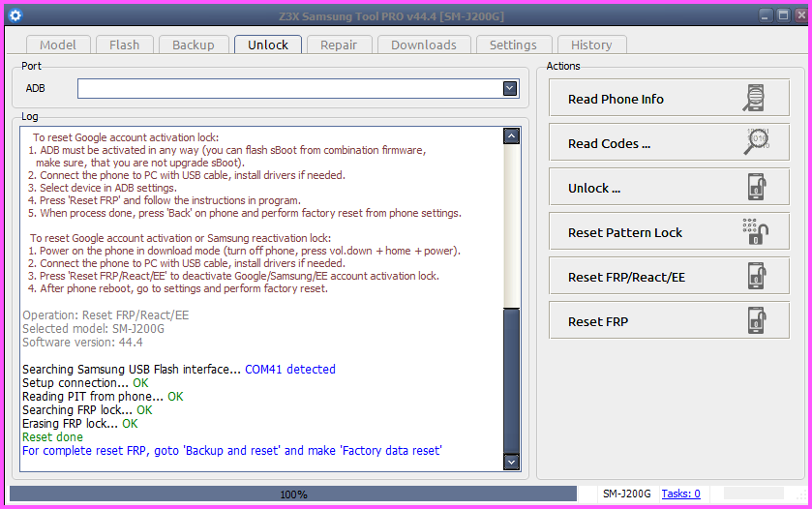Image resolution: width=812 pixels, height=509 pixels.
Task: Close the Z3X Samsung Tool window
Action: click(801, 15)
